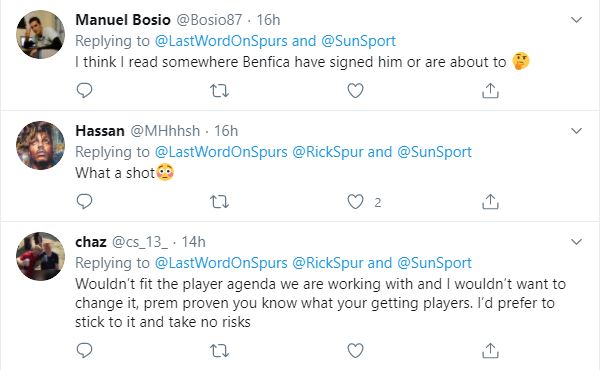The height and width of the screenshot is (370, 601).
Task: Reply to chaz's tweet
Action: coord(84,350)
